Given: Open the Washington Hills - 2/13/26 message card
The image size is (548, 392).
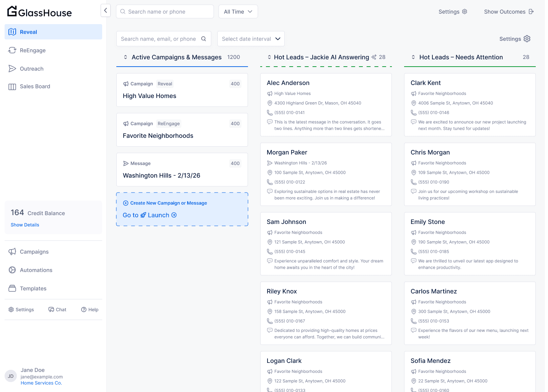Looking at the screenshot, I should point(182,170).
